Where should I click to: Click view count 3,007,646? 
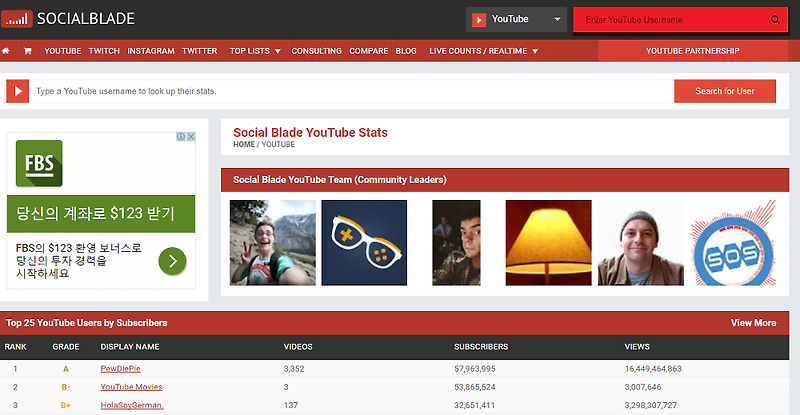pos(643,387)
